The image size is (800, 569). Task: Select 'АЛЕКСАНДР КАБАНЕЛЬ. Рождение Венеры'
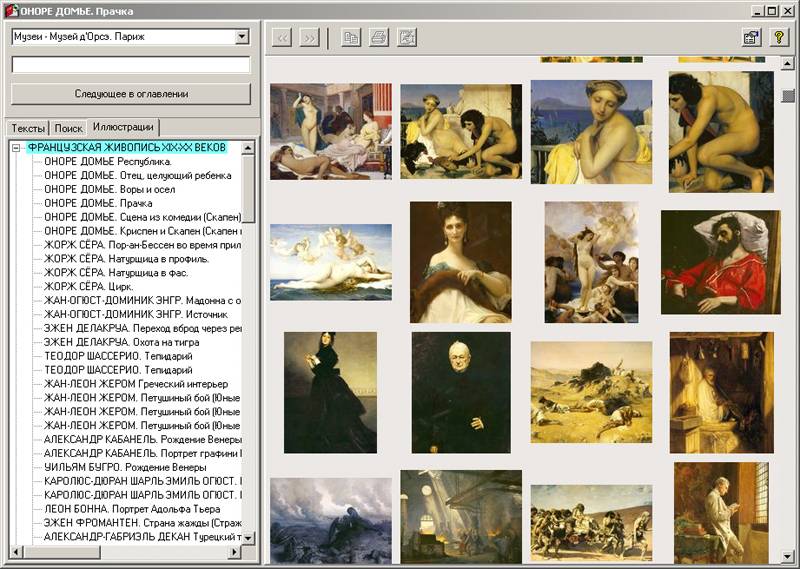click(142, 439)
